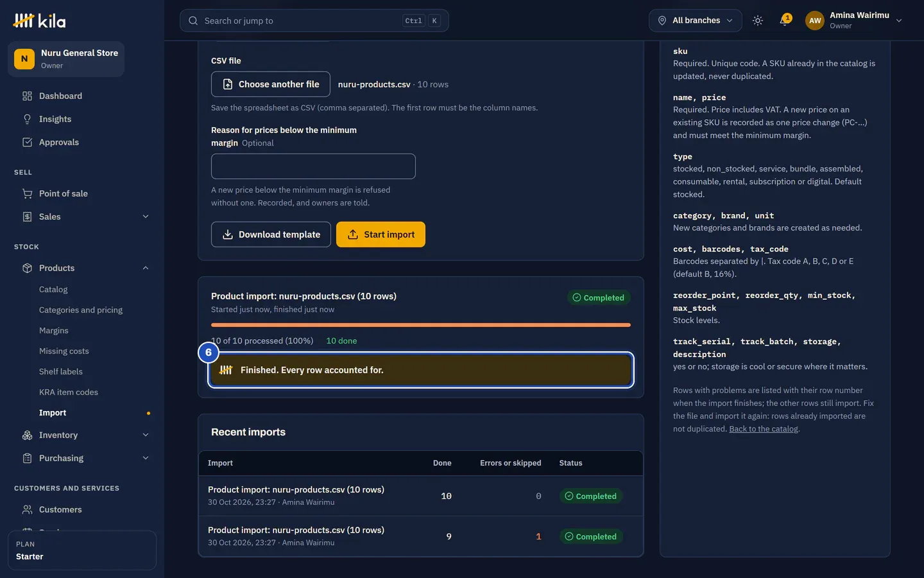Click the Point of sale cart icon
The height and width of the screenshot is (578, 924).
(27, 193)
